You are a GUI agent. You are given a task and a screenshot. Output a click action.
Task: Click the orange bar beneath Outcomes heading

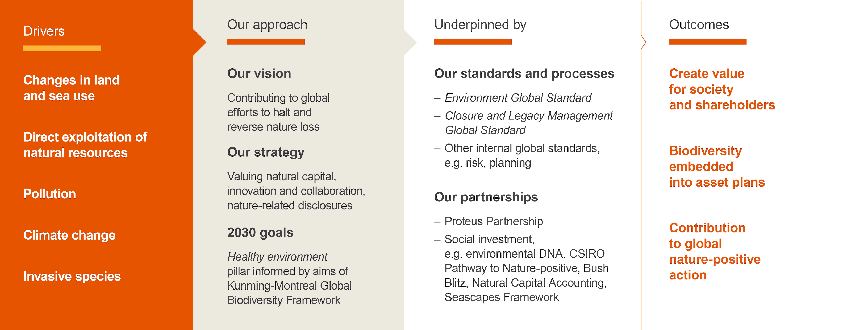707,42
